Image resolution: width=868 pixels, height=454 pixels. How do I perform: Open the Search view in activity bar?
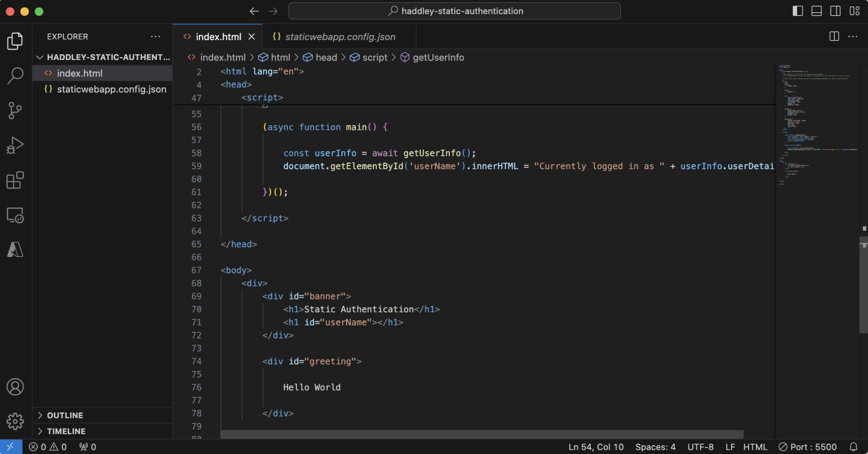pos(15,76)
